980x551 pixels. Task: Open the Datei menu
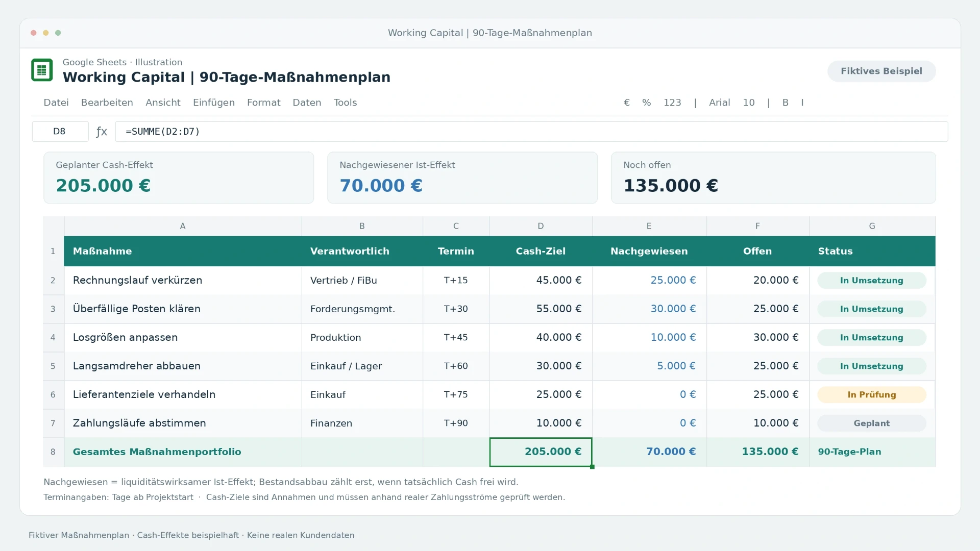56,103
